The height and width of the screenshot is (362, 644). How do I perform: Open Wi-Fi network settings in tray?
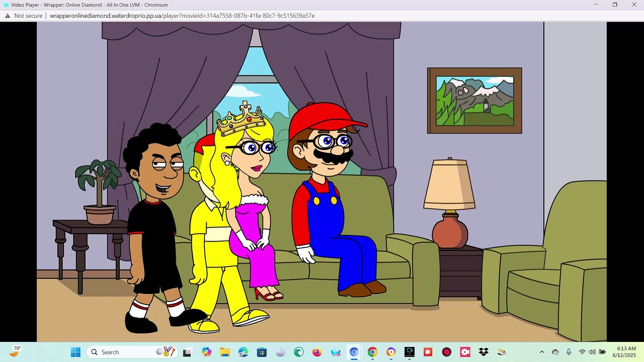click(x=582, y=352)
